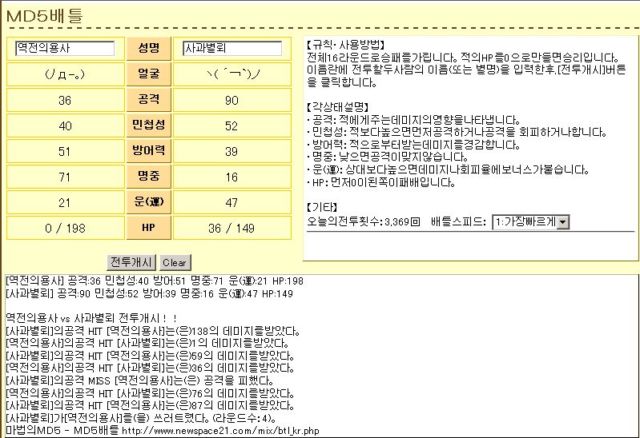Click the second log stats line for 사과별뢰

coord(149,293)
